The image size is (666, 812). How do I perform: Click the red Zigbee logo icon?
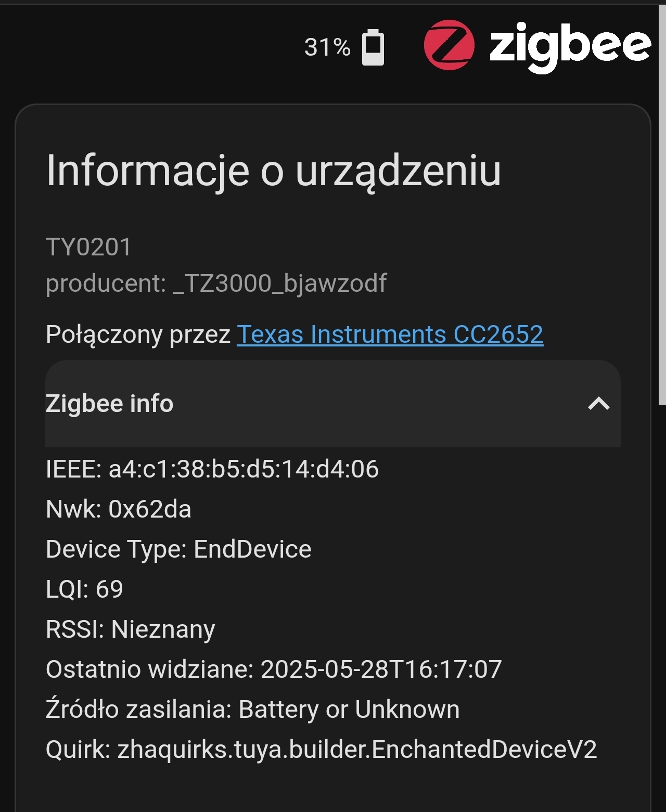click(449, 45)
